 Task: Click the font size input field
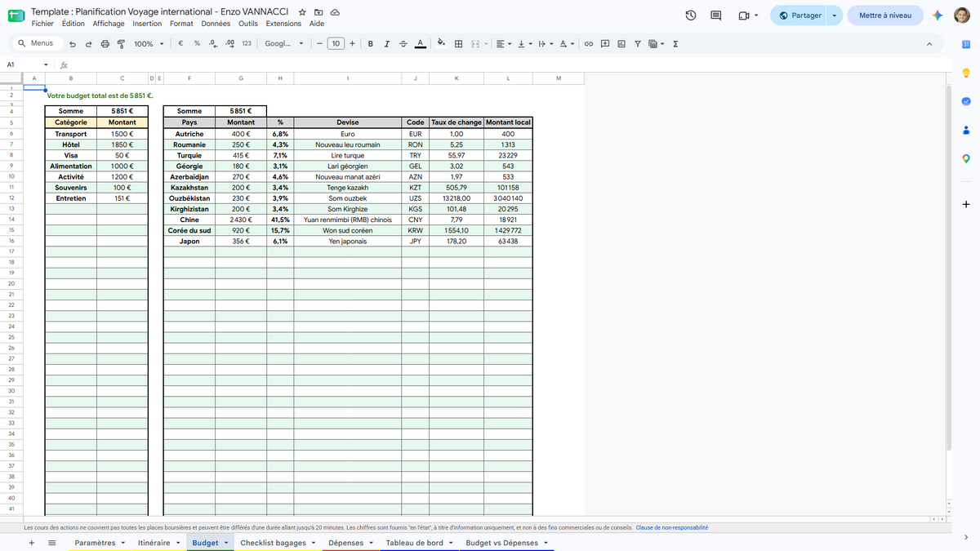pyautogui.click(x=335, y=44)
